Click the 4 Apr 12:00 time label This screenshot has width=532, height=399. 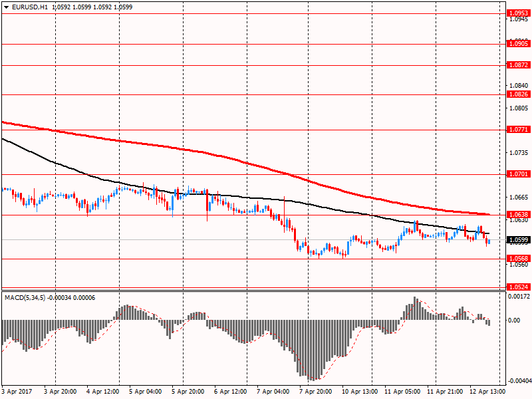[103, 392]
